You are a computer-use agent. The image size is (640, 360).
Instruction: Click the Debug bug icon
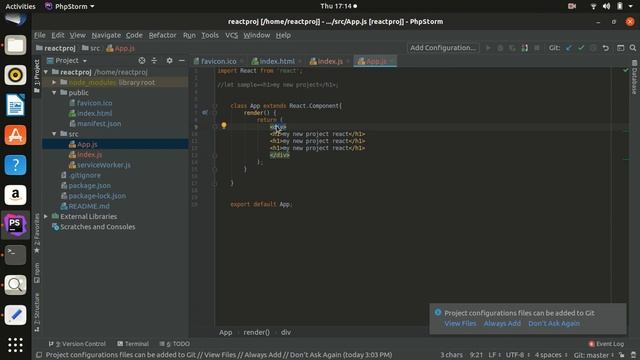(500, 48)
